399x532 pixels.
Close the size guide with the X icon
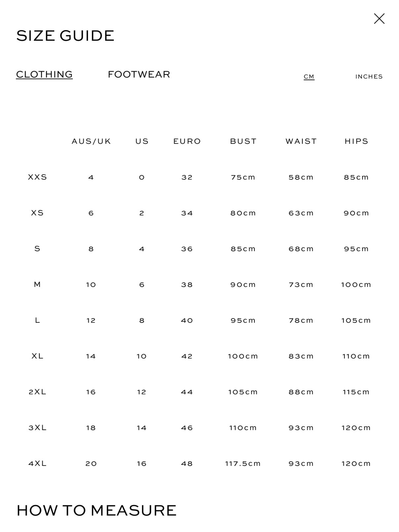379,19
